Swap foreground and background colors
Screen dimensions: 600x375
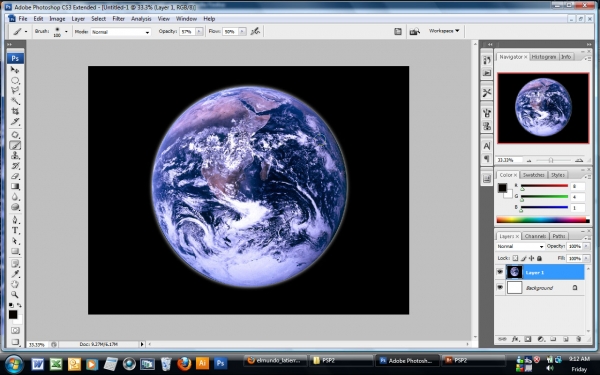coord(19,305)
